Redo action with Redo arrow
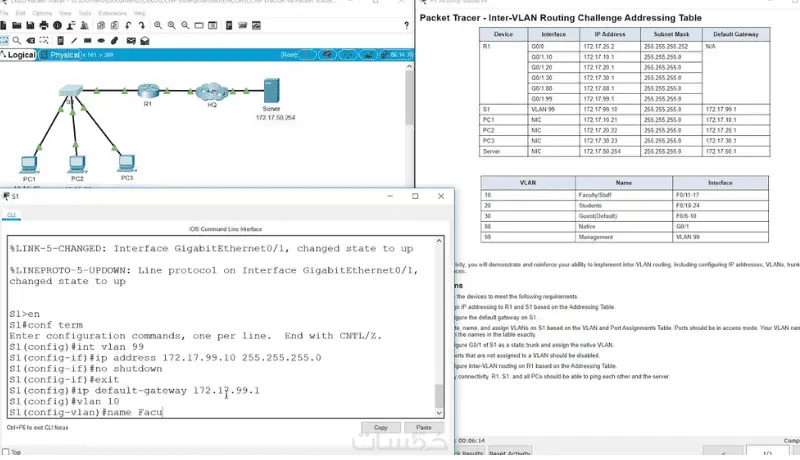Image resolution: width=800 pixels, height=460 pixels. (x=142, y=25)
